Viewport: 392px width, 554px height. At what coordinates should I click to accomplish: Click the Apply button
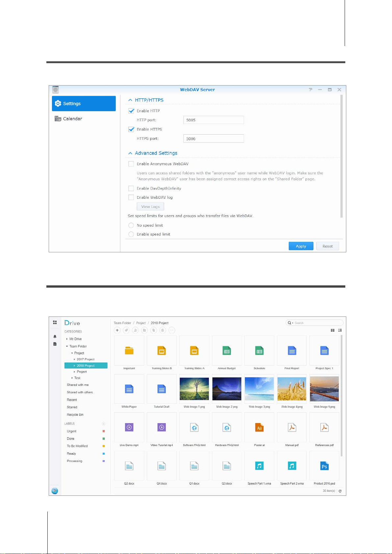(301, 246)
